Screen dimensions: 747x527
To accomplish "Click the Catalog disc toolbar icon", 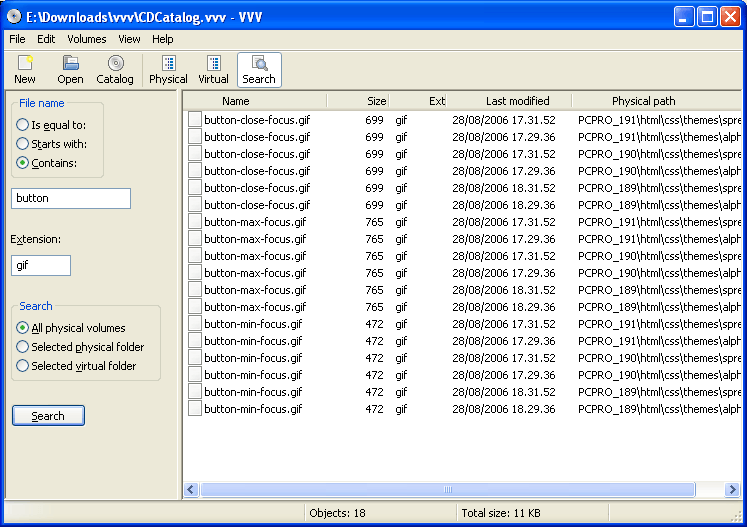I will [x=115, y=70].
